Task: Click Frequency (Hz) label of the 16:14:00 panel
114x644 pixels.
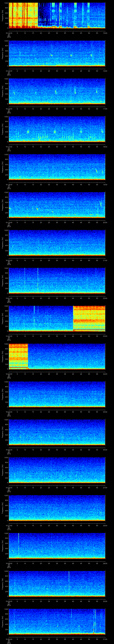Action: tap(3, 16)
